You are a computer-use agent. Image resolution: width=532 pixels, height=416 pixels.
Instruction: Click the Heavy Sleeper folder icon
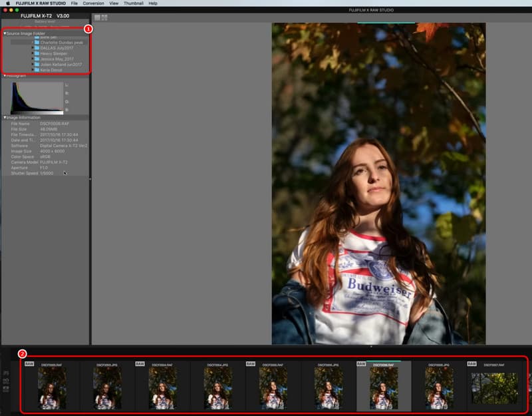(37, 53)
